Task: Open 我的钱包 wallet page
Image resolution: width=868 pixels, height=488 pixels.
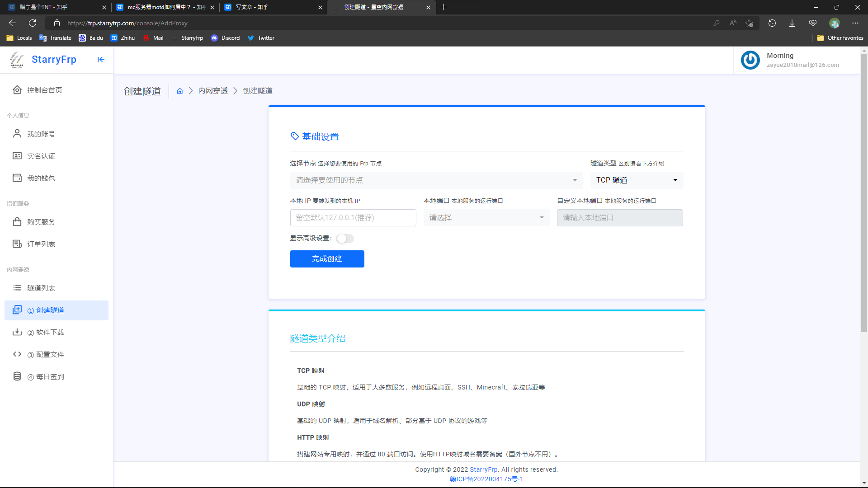Action: pos(41,178)
